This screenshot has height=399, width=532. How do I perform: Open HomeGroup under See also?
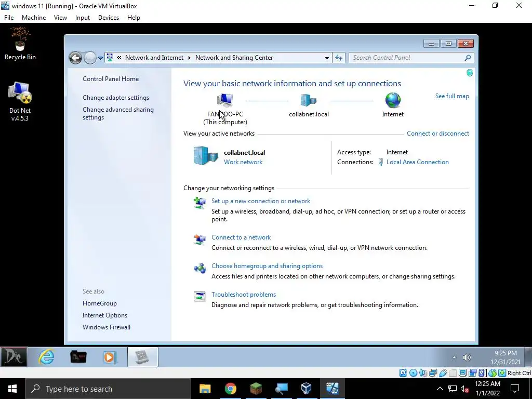(x=100, y=303)
